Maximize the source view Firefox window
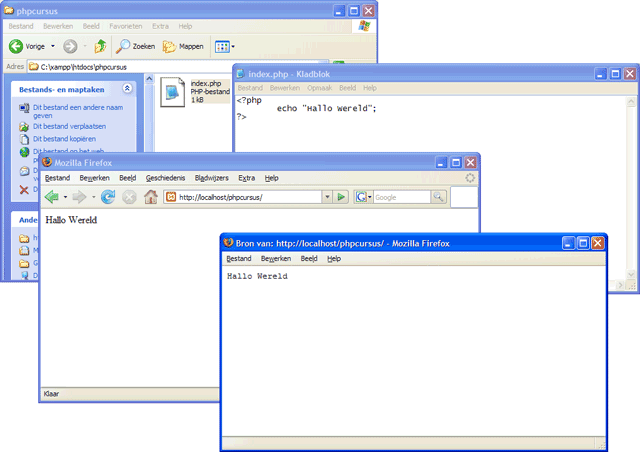This screenshot has height=452, width=640. tap(583, 243)
